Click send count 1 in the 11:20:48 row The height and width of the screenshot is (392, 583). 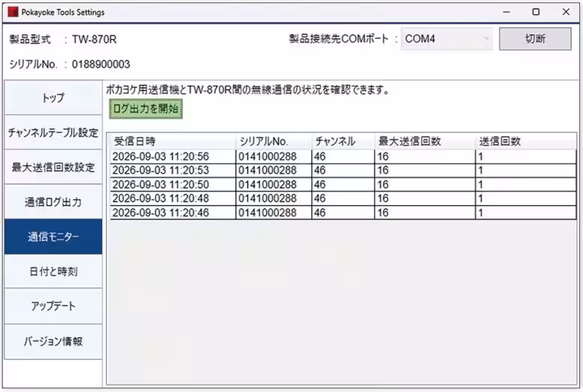pyautogui.click(x=480, y=198)
